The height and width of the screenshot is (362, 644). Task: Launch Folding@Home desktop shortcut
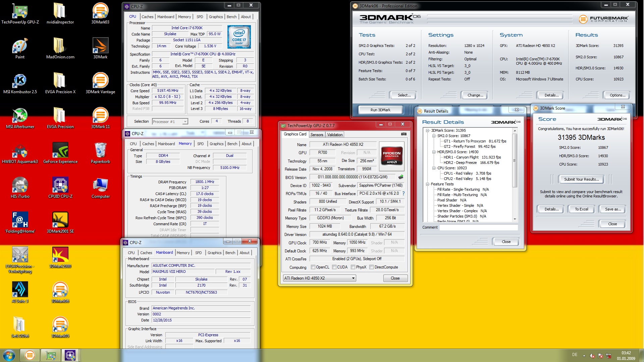20,223
